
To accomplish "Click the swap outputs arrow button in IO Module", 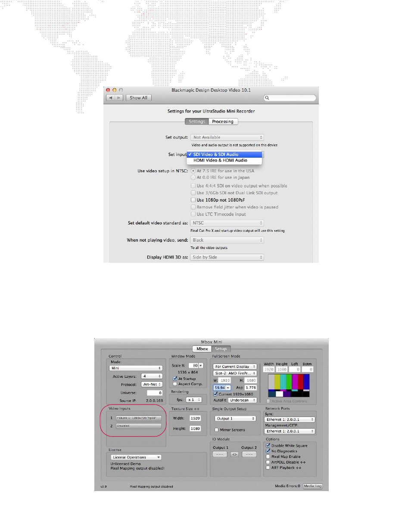I will click(234, 454).
